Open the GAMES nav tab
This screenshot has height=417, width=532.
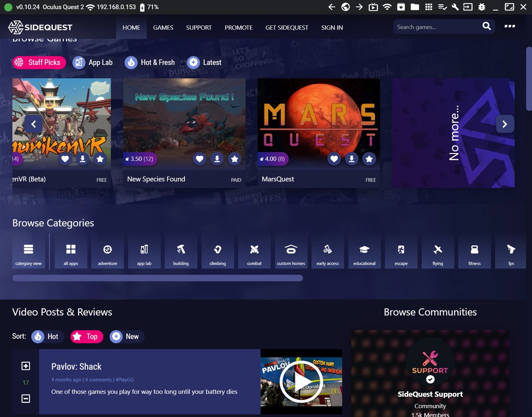163,28
